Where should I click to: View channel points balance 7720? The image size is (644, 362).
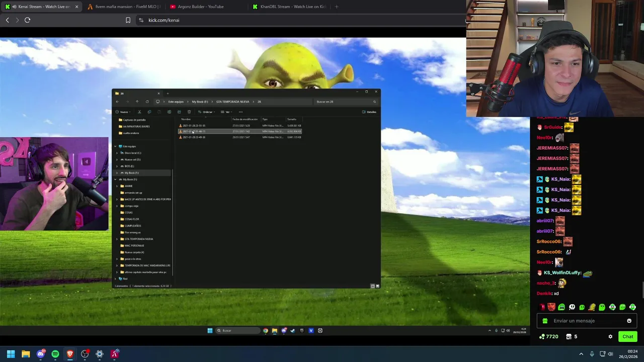548,336
